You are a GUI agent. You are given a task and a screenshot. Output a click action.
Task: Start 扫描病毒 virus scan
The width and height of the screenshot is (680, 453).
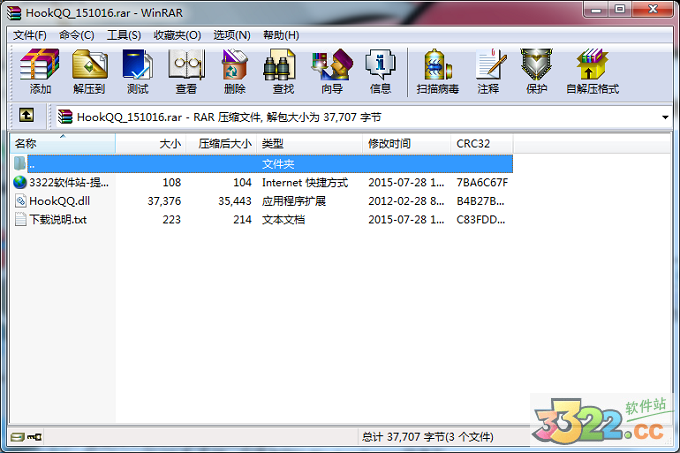click(x=438, y=70)
